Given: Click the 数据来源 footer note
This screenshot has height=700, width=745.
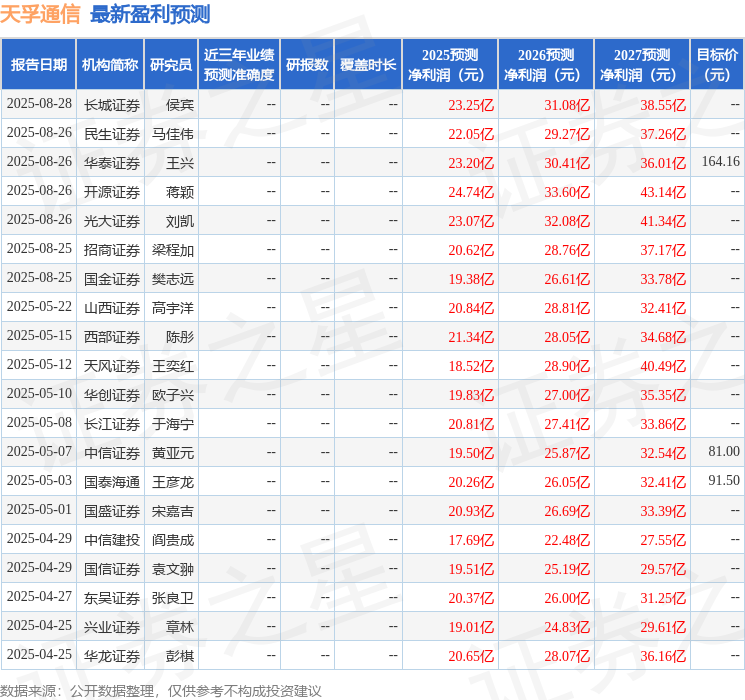Looking at the screenshot, I should [161, 691].
